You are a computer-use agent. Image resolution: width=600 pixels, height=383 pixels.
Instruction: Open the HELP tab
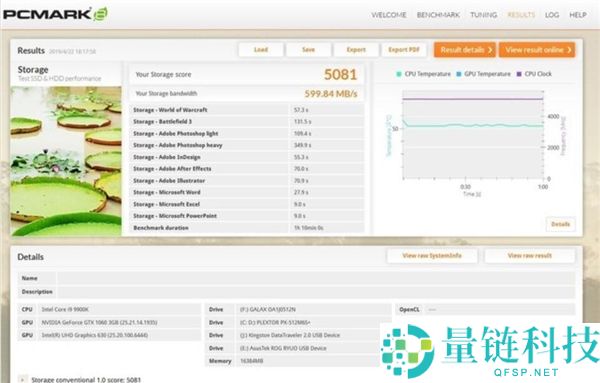[578, 15]
